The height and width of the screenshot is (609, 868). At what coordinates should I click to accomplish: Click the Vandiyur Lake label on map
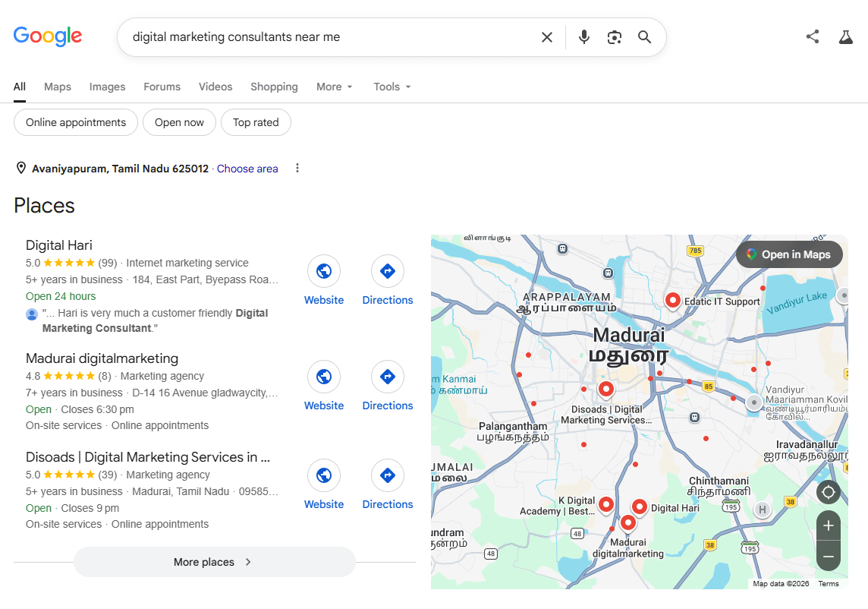pyautogui.click(x=797, y=302)
